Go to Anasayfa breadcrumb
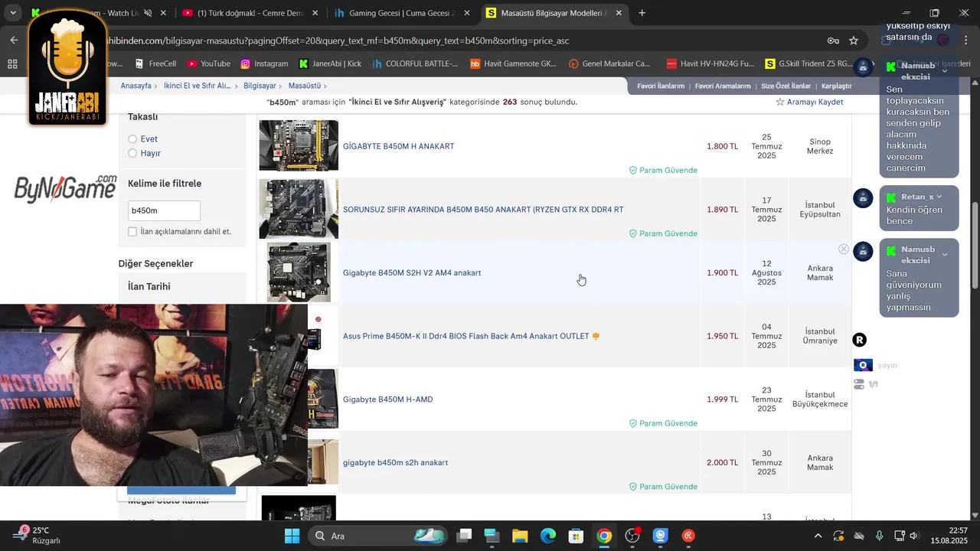Image resolution: width=980 pixels, height=551 pixels. pos(136,86)
